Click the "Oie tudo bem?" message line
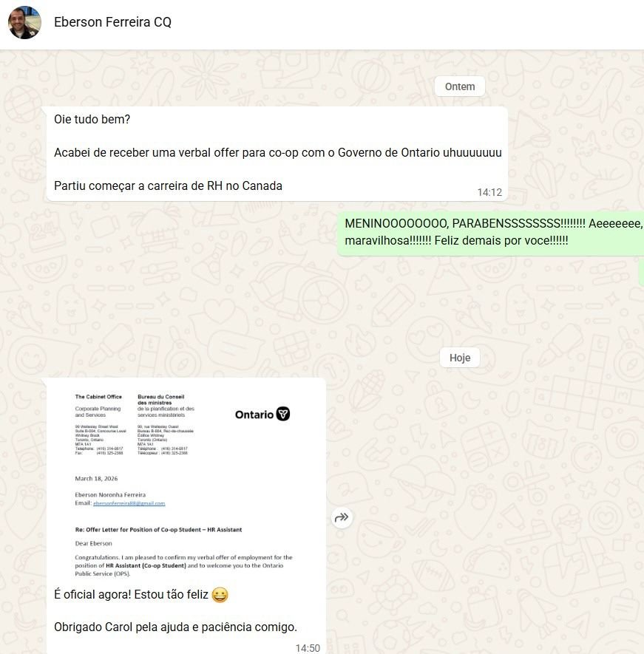 (92, 119)
